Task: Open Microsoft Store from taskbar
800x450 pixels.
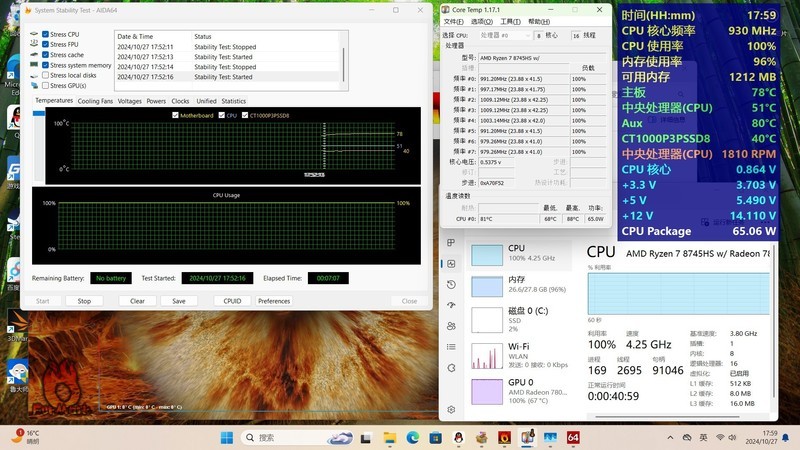Action: pos(435,438)
